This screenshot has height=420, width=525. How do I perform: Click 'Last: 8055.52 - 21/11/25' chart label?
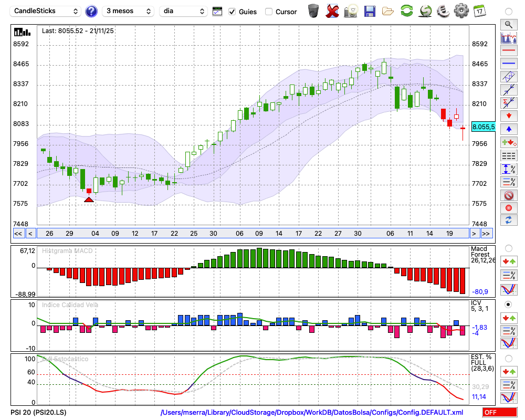click(78, 31)
